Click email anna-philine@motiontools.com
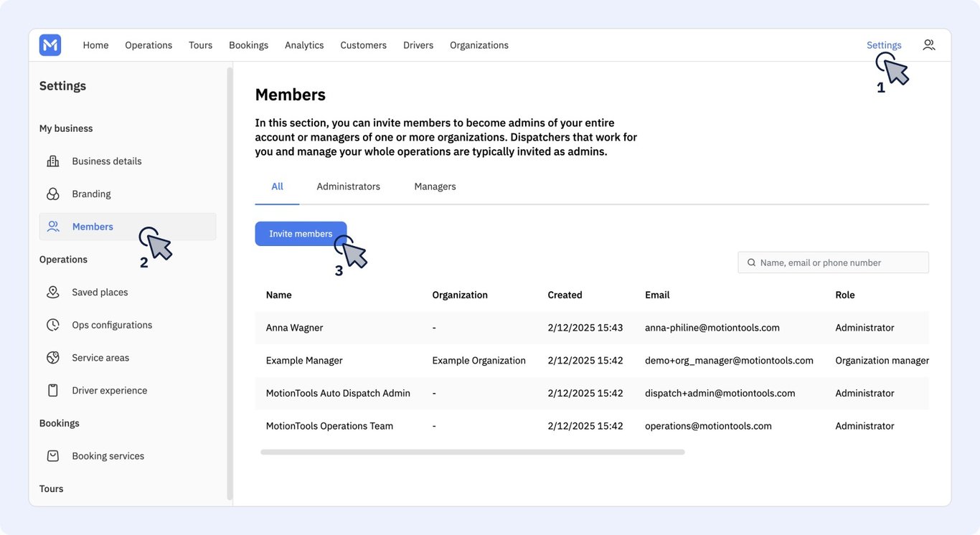This screenshot has width=980, height=535. [712, 328]
